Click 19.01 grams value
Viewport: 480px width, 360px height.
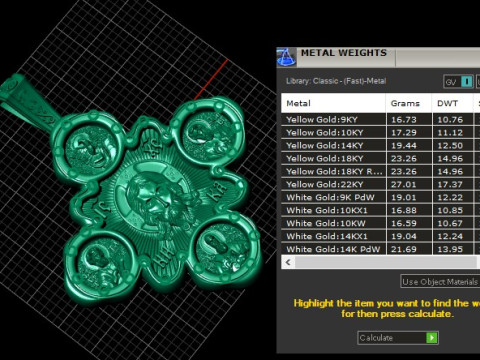(403, 197)
